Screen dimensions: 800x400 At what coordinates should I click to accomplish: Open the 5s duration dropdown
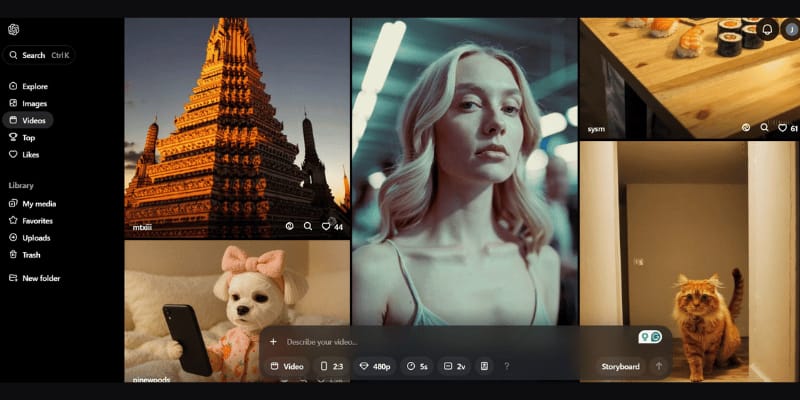pos(418,367)
